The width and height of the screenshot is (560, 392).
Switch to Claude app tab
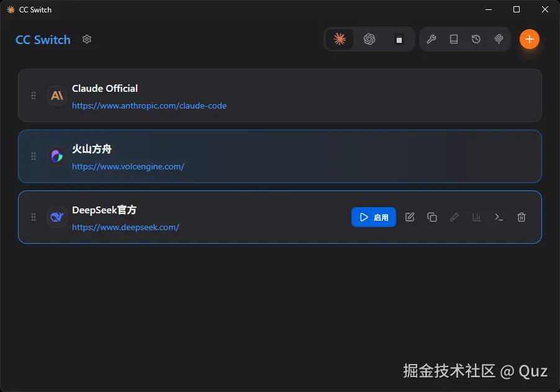(340, 39)
